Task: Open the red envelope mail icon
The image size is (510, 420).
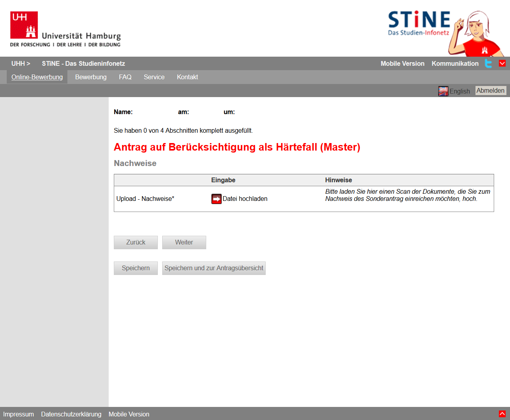Action: coord(502,63)
